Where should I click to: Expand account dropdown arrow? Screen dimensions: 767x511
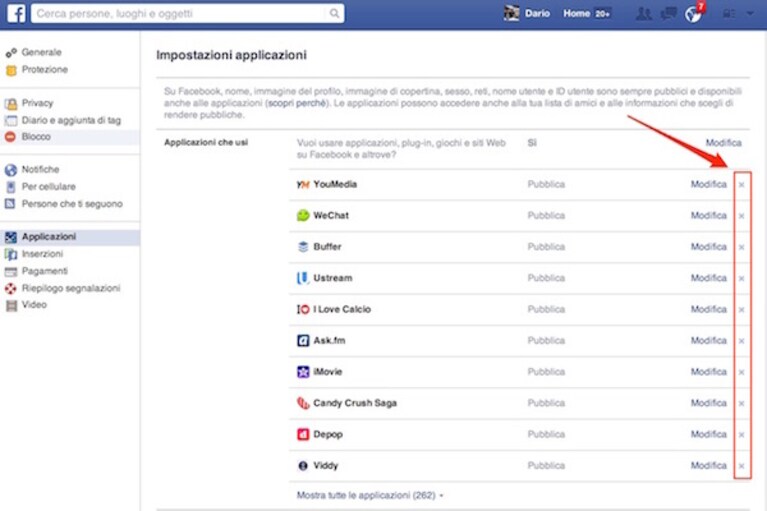[750, 14]
